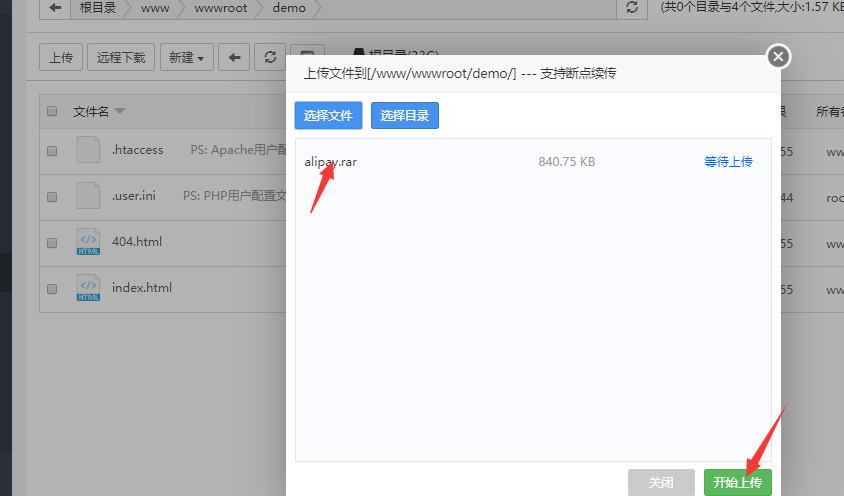Toggle the select-all checkbox in the header
Screen dimensions: 844x496
52,111
